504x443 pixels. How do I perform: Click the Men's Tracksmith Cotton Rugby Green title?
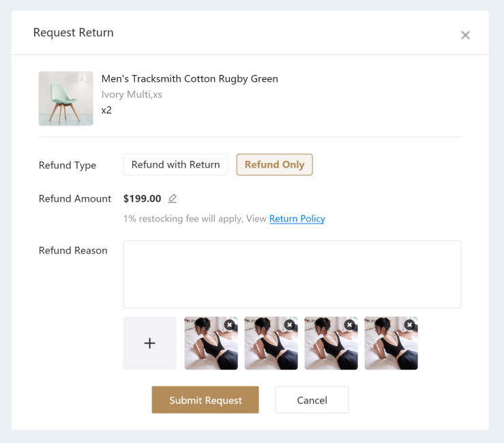pyautogui.click(x=190, y=79)
